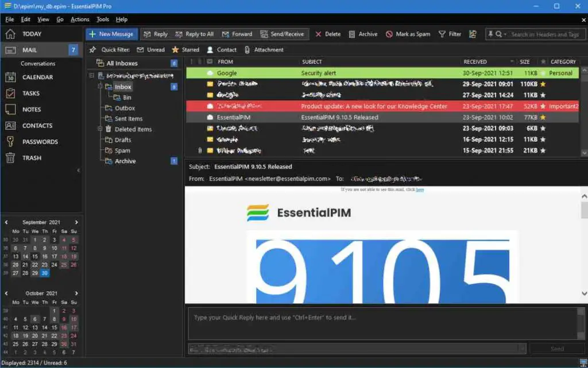Sort messages by the Subject column
This screenshot has width=588, height=368.
[312, 62]
